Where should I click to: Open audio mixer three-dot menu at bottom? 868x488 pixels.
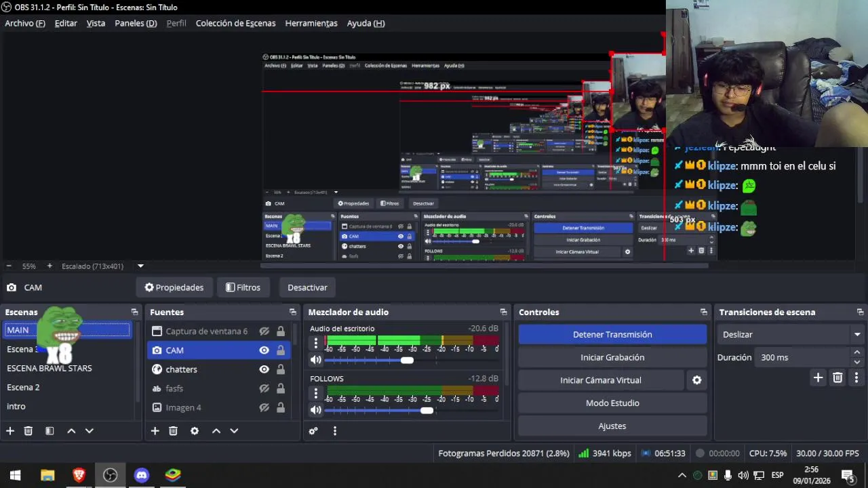pyautogui.click(x=334, y=431)
